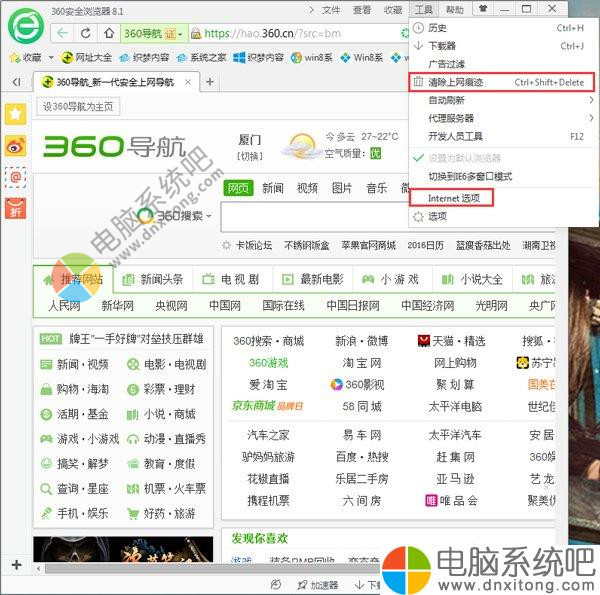600x595 pixels.
Task: Click the yellow star favorites sidebar icon
Action: tap(15, 114)
